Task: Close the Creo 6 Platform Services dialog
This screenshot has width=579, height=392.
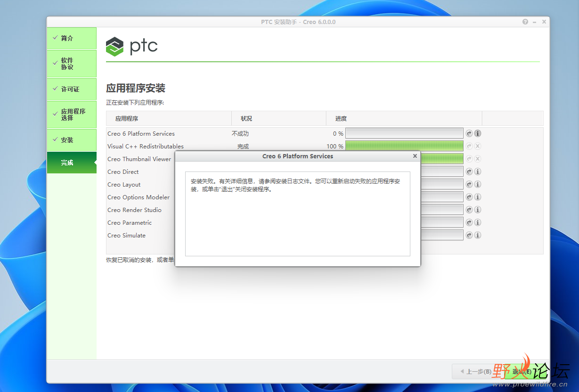Action: (x=415, y=156)
